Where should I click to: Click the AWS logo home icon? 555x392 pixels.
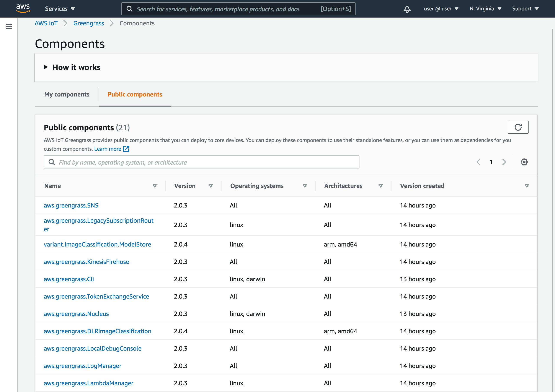pyautogui.click(x=23, y=8)
